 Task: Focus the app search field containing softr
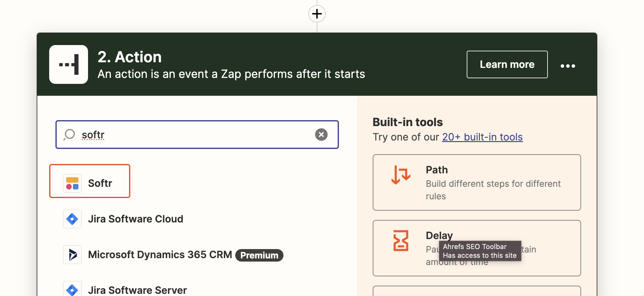tap(197, 135)
